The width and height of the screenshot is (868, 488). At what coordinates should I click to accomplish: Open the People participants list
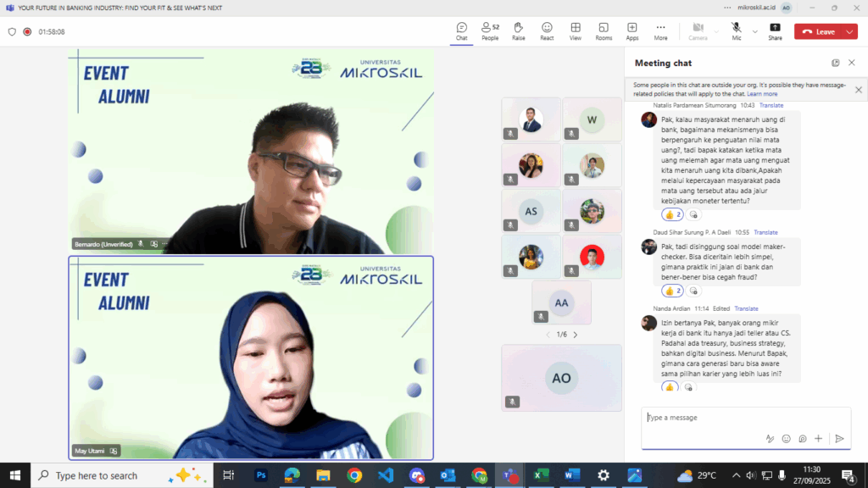pyautogui.click(x=489, y=31)
